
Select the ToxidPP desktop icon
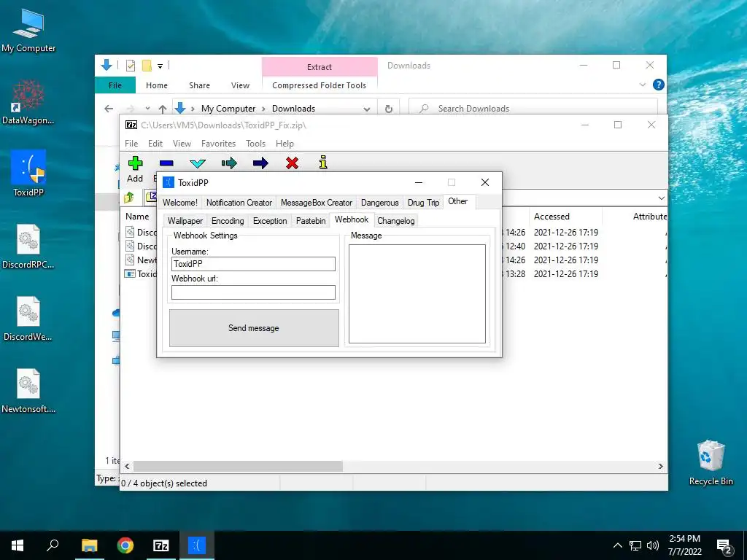click(28, 174)
